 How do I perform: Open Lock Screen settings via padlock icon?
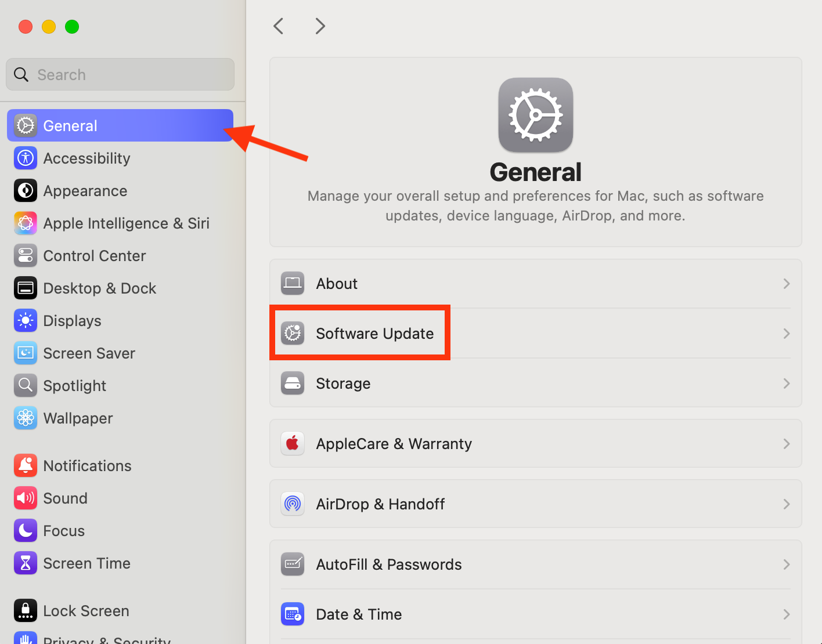point(25,610)
